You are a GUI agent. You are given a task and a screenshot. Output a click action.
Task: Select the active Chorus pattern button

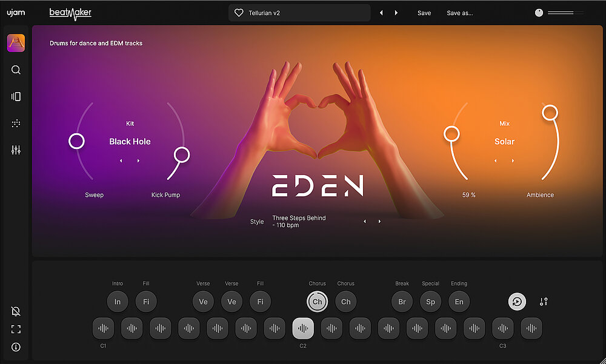[318, 302]
